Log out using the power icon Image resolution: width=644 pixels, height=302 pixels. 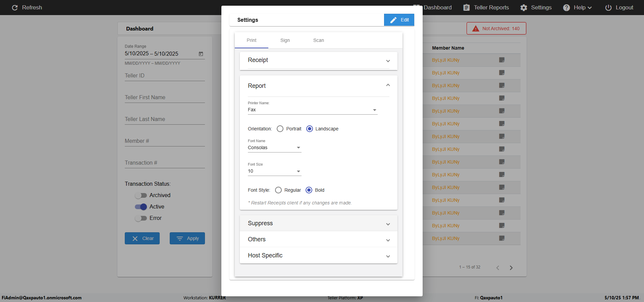point(608,7)
